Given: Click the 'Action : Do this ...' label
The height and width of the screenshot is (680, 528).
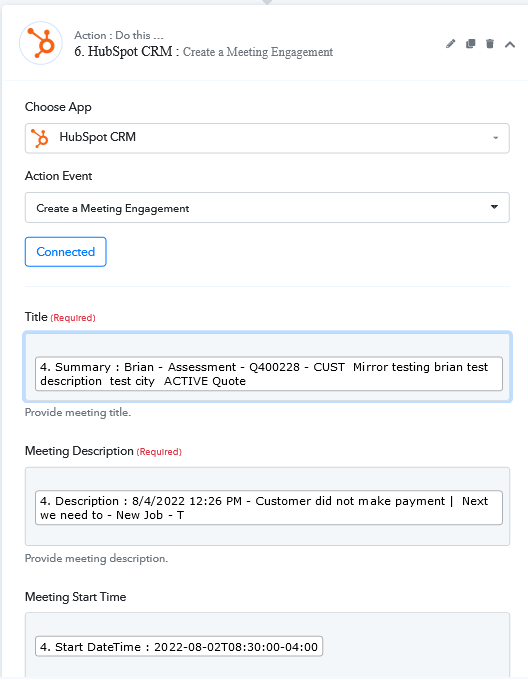Looking at the screenshot, I should [119, 35].
